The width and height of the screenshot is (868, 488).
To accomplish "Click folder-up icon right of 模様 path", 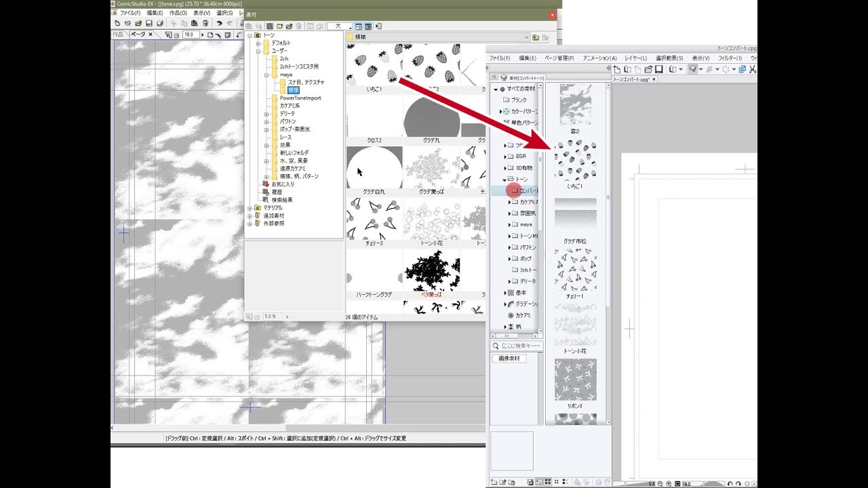I will pos(536,37).
